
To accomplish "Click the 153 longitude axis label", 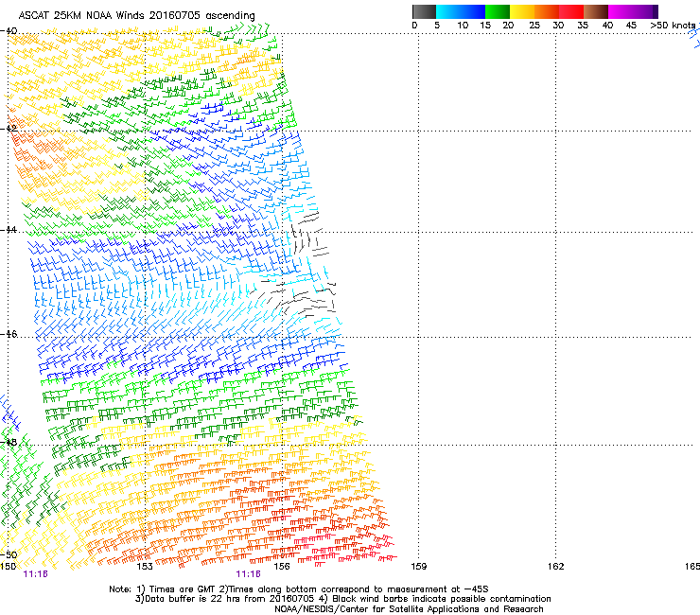I will 145,567.
